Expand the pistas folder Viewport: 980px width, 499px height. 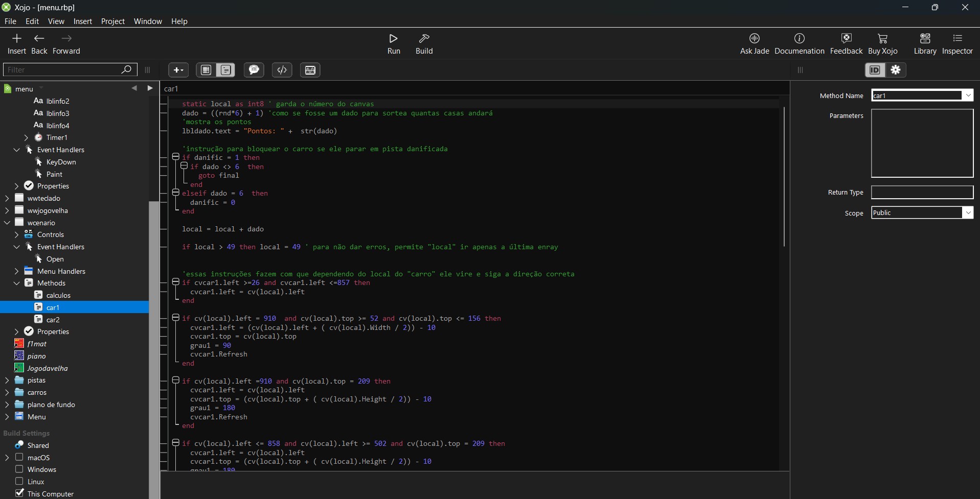(x=7, y=381)
